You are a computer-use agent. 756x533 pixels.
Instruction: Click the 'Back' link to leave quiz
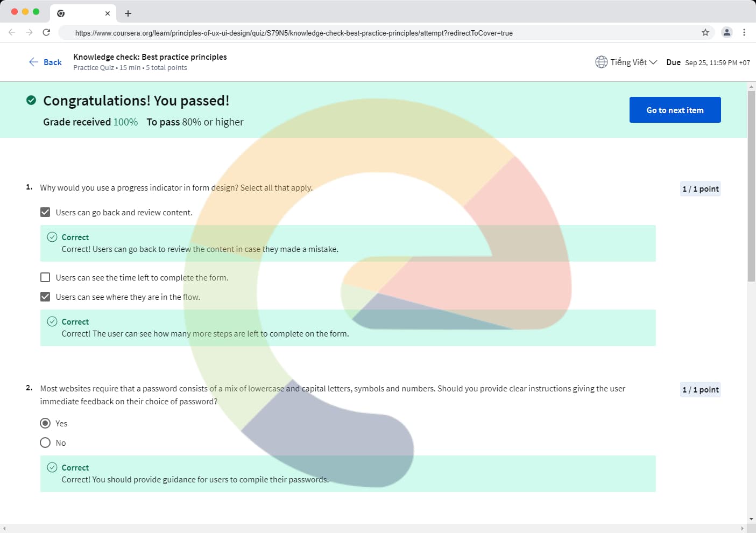pyautogui.click(x=45, y=62)
